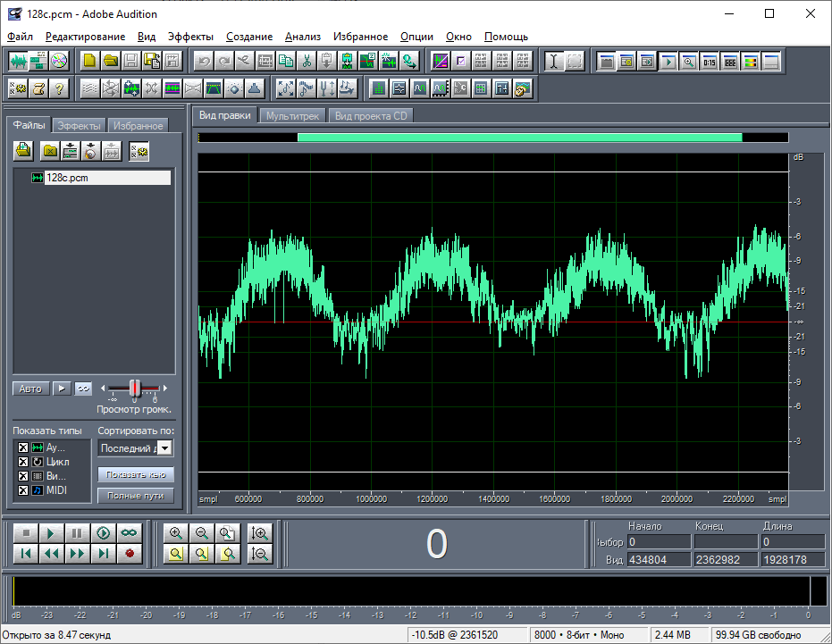The image size is (832, 644).
Task: Toggle the Авто auto-play button
Action: 30,389
